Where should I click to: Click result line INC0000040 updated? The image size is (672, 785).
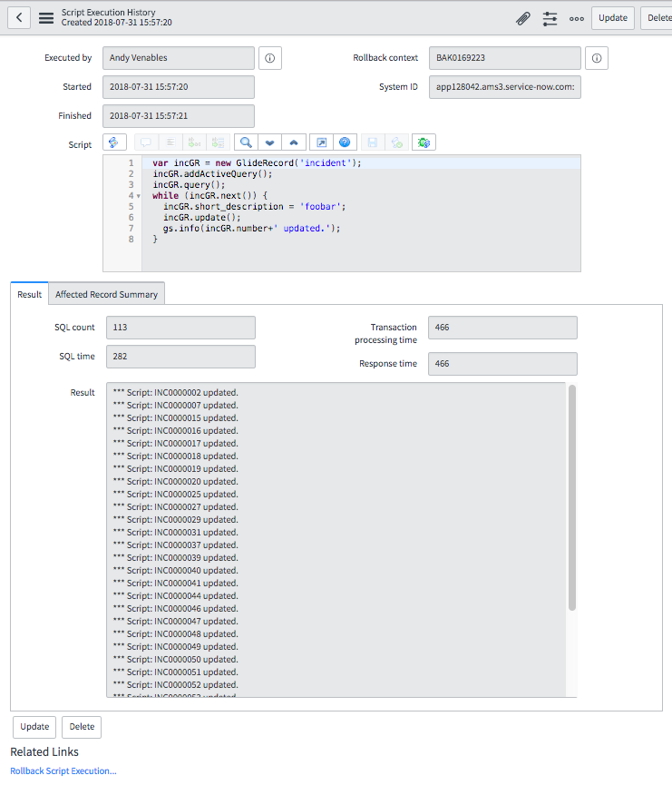pos(176,571)
